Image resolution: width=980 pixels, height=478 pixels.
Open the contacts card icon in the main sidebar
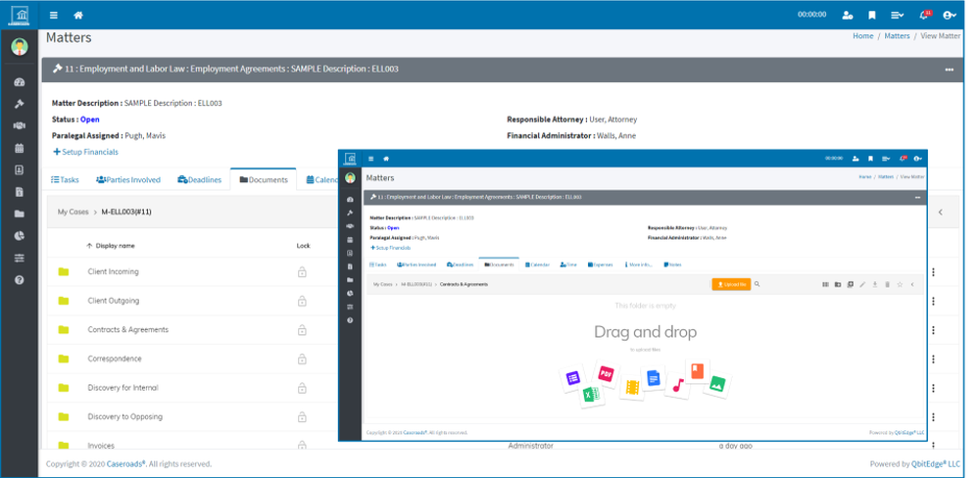pyautogui.click(x=20, y=170)
